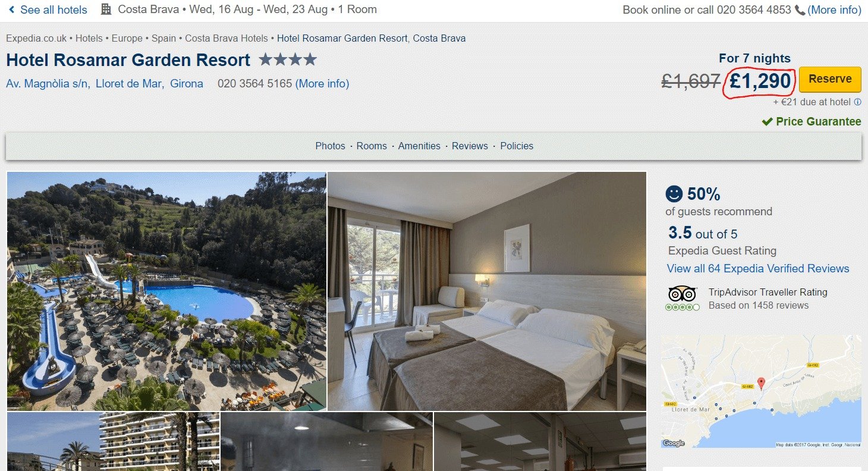Click the green Price Guarantee checkmark
868x471 pixels.
[x=768, y=122]
